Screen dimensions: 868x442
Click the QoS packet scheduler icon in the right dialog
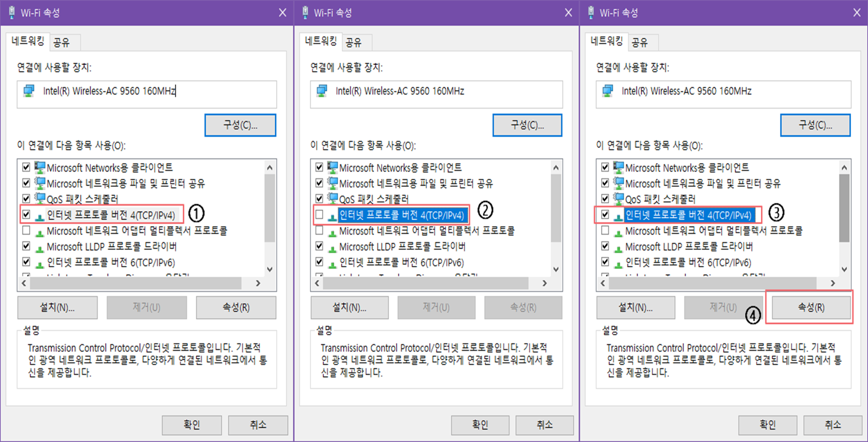click(618, 199)
